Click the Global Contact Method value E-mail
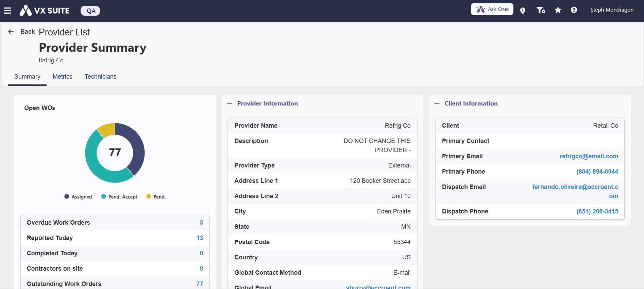The image size is (644, 289). 402,273
